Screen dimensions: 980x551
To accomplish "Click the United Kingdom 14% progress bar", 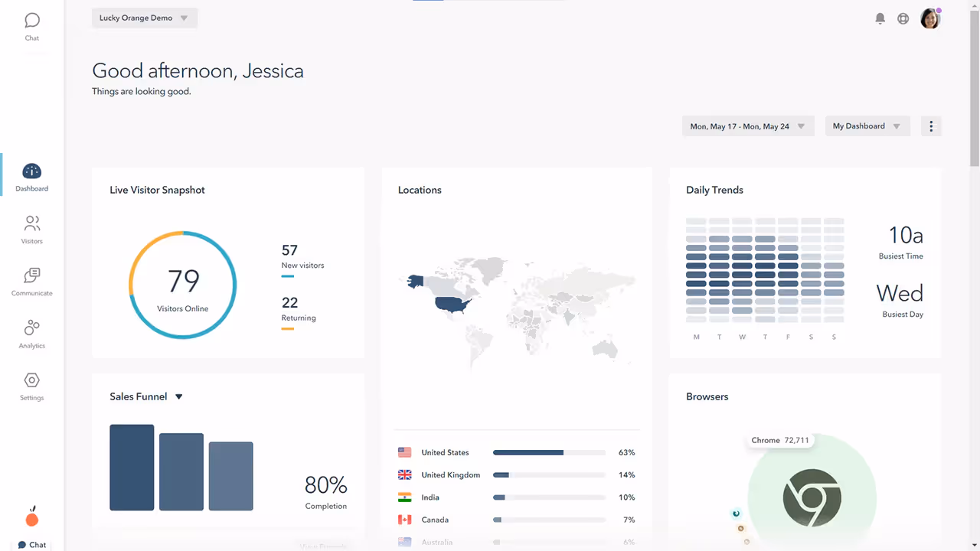I will [x=549, y=474].
